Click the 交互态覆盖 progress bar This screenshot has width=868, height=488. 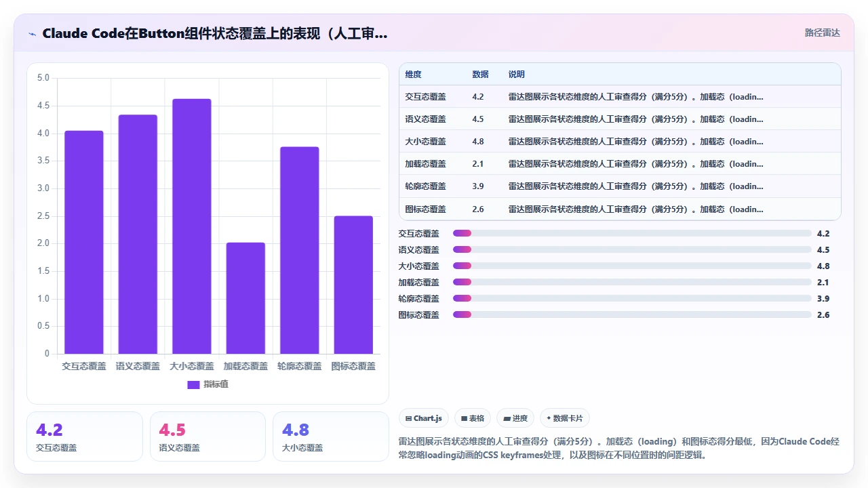tap(632, 233)
